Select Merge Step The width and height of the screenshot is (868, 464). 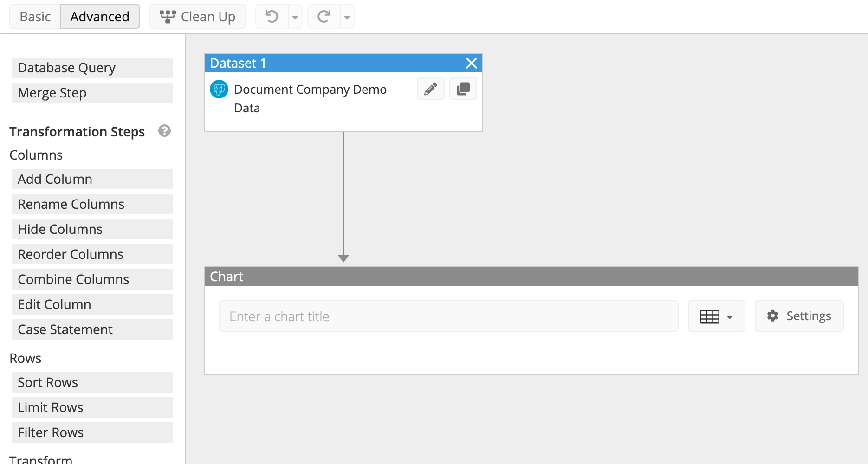click(x=92, y=93)
